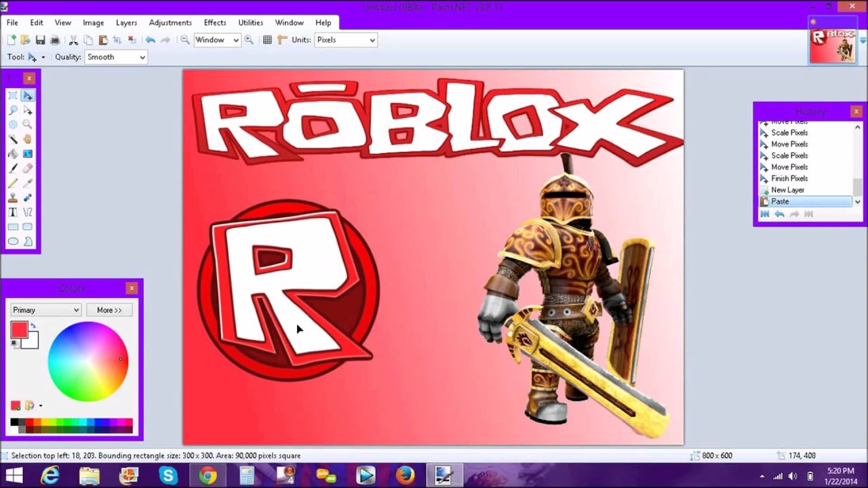Select the Lasso Select tool
Image resolution: width=868 pixels, height=488 pixels.
pos(13,110)
